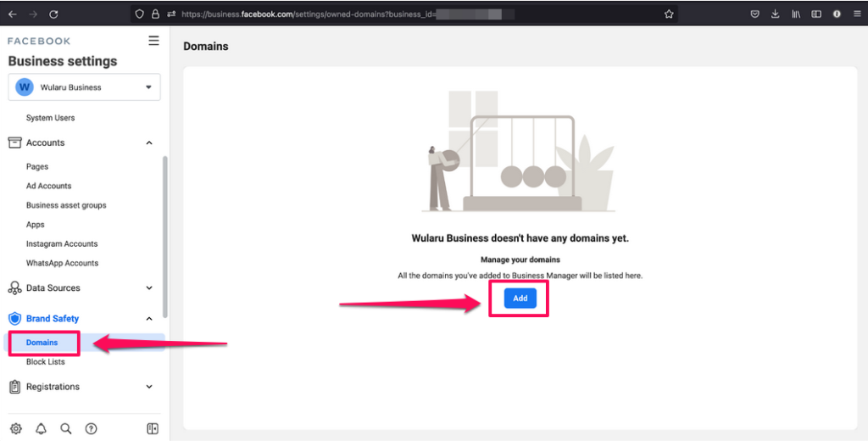Collapse the Brand Safety section chevron
The width and height of the screenshot is (868, 441).
tap(149, 319)
